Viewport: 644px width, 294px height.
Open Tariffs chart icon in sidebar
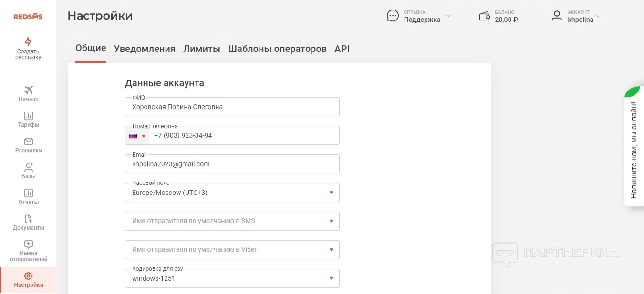click(28, 116)
